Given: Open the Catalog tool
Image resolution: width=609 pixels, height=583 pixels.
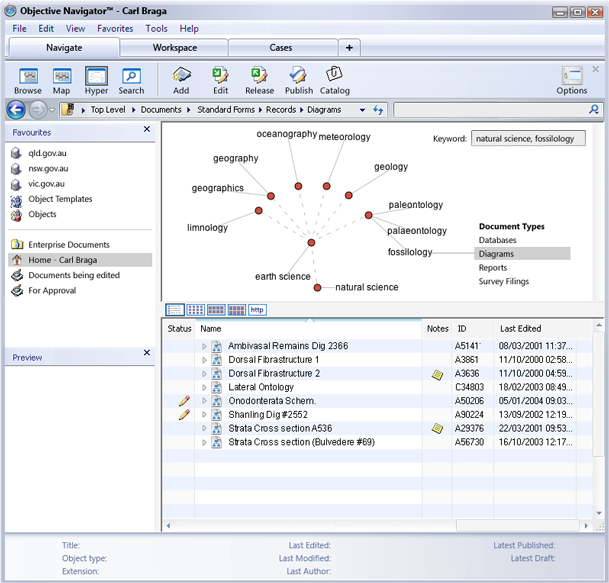Looking at the screenshot, I should click(x=334, y=80).
